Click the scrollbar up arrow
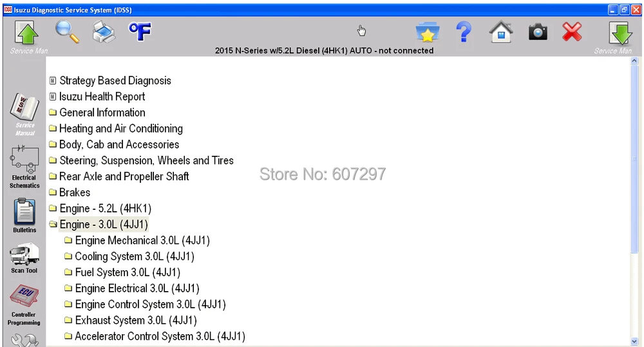 click(x=634, y=61)
